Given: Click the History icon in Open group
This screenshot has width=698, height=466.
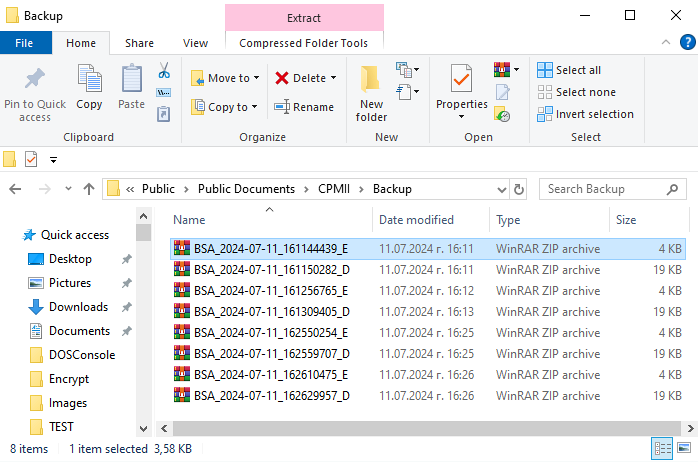Looking at the screenshot, I should 502,114.
